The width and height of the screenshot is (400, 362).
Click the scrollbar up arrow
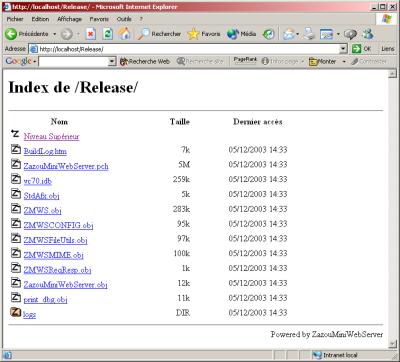pyautogui.click(x=393, y=74)
